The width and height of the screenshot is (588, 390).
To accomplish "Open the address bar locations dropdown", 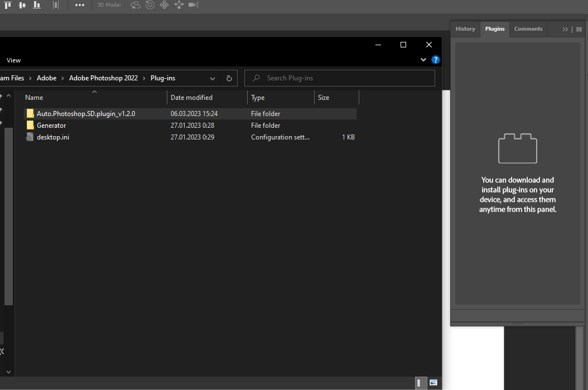I will (x=212, y=78).
